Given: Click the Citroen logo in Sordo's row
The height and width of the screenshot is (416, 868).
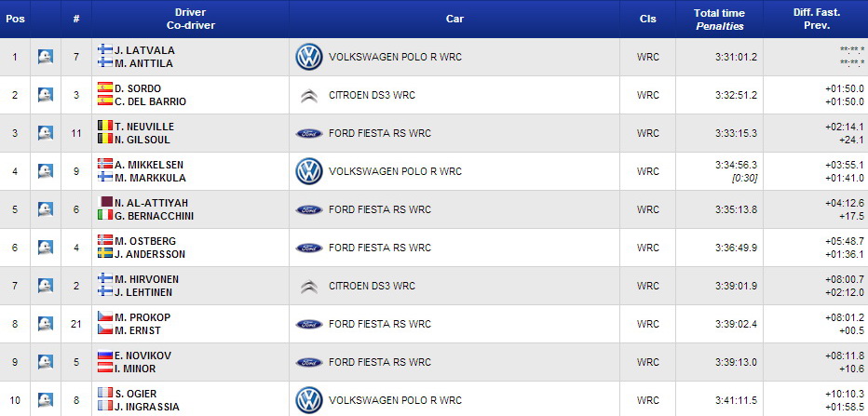Looking at the screenshot, I should pos(309,96).
